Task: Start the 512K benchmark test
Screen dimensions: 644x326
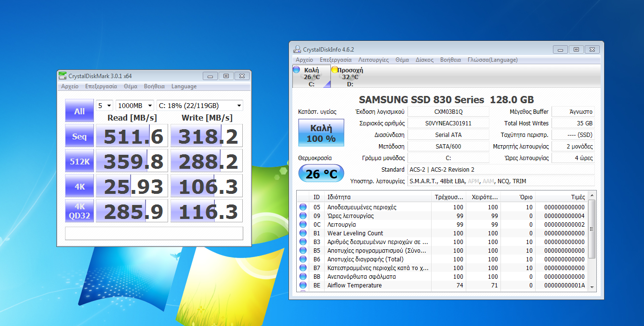Action: tap(79, 162)
